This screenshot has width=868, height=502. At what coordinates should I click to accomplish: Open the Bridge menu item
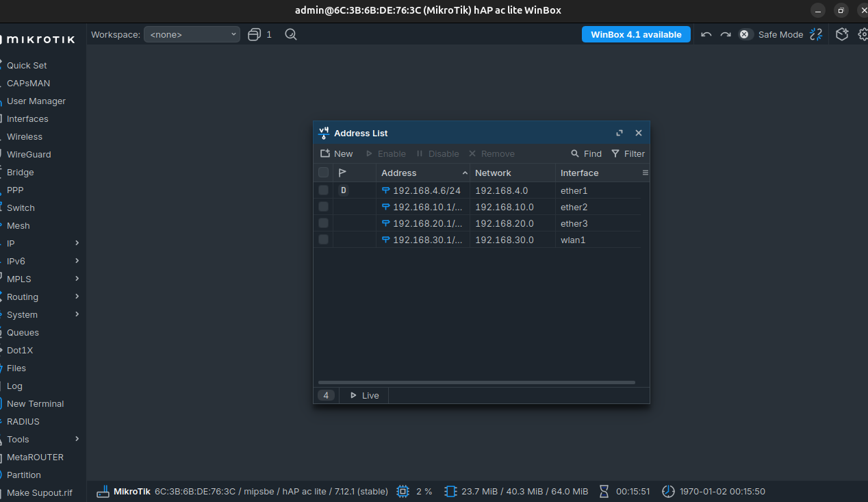(x=21, y=172)
